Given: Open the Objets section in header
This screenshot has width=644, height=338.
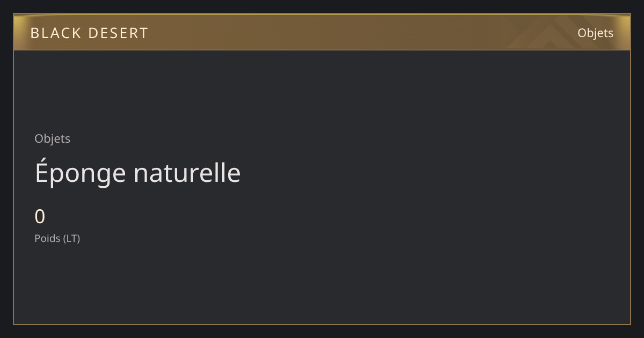Looking at the screenshot, I should click(595, 33).
